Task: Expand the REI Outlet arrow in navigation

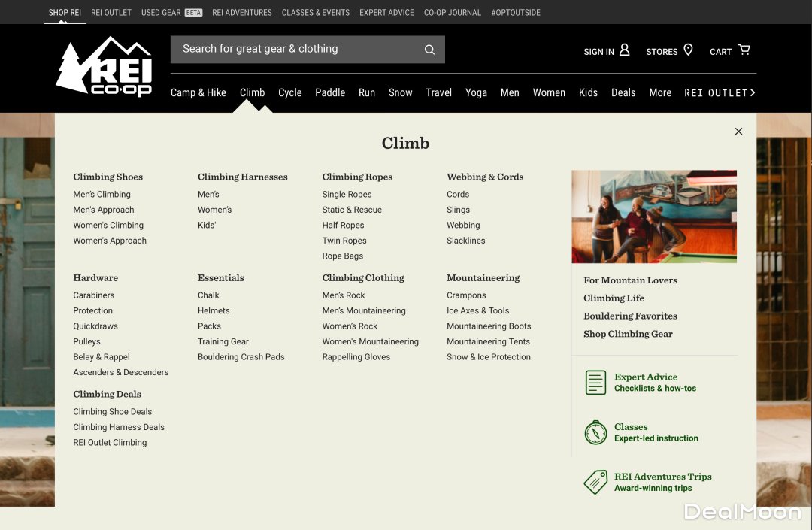Action: [x=753, y=92]
